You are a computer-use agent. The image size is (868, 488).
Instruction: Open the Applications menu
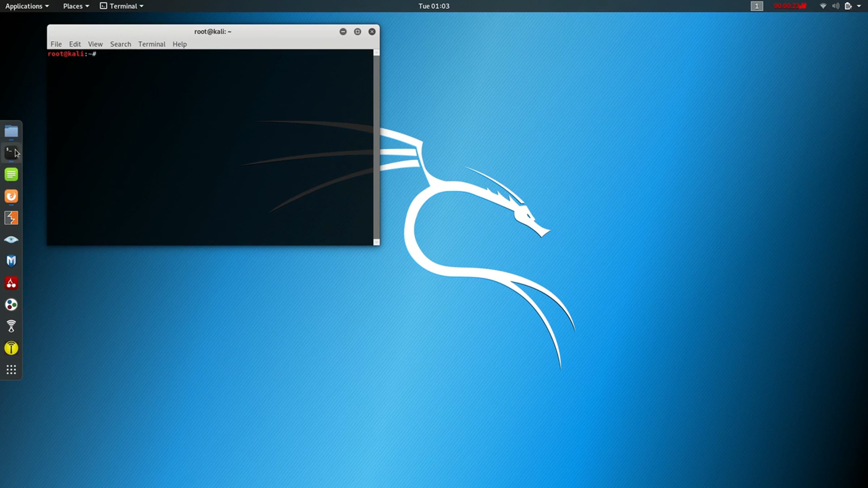tap(27, 6)
